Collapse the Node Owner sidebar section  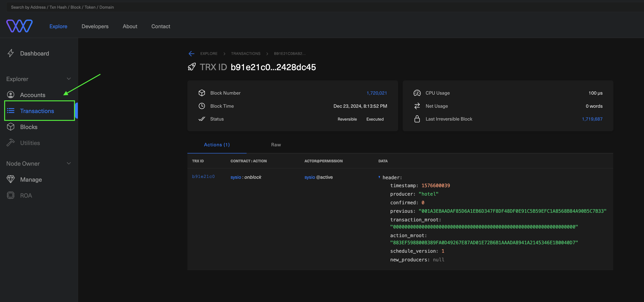click(x=69, y=163)
